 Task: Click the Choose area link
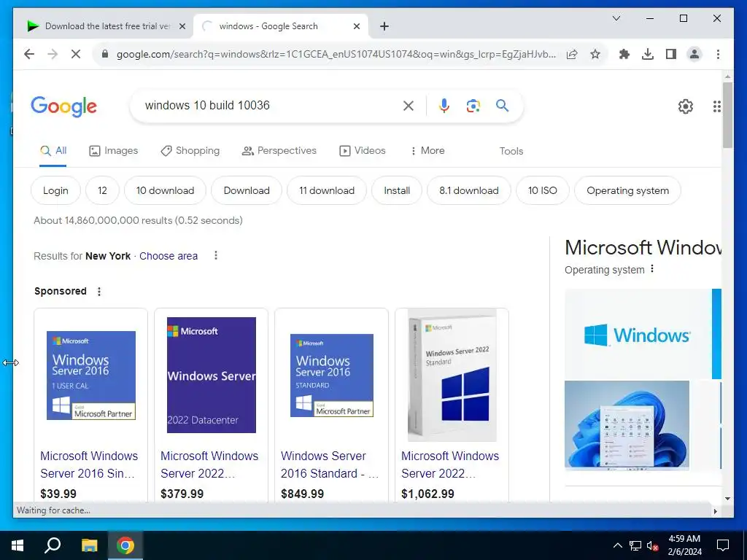pos(169,256)
